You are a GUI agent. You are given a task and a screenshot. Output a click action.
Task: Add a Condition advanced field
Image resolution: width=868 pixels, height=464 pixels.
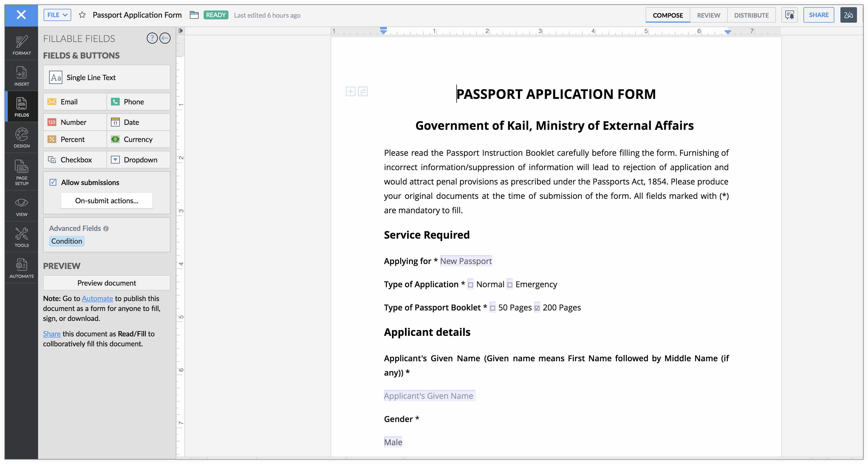(x=66, y=241)
